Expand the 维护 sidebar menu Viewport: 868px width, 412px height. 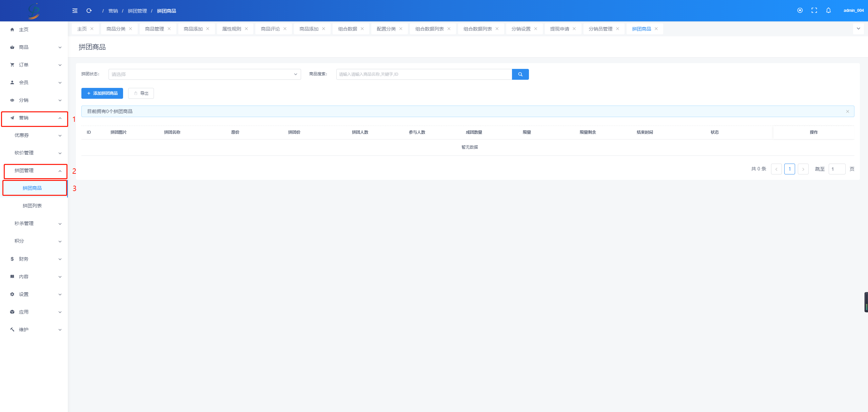point(34,330)
